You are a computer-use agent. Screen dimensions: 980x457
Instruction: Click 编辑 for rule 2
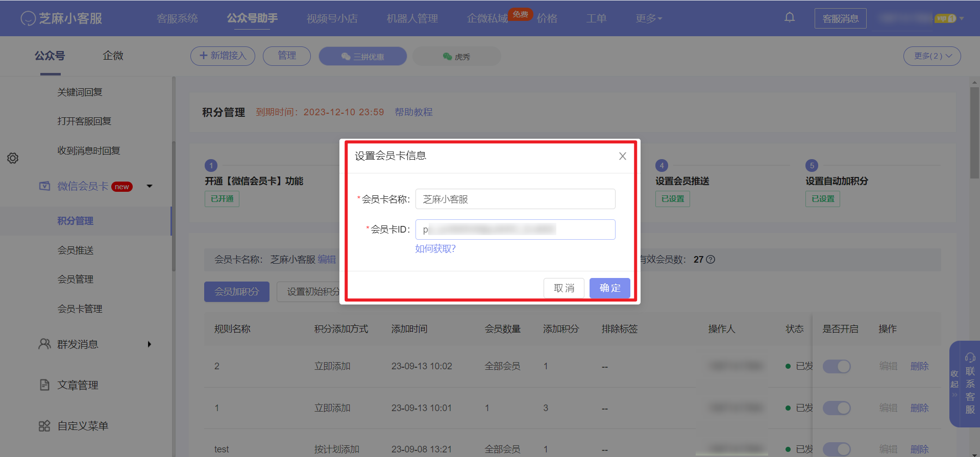889,366
